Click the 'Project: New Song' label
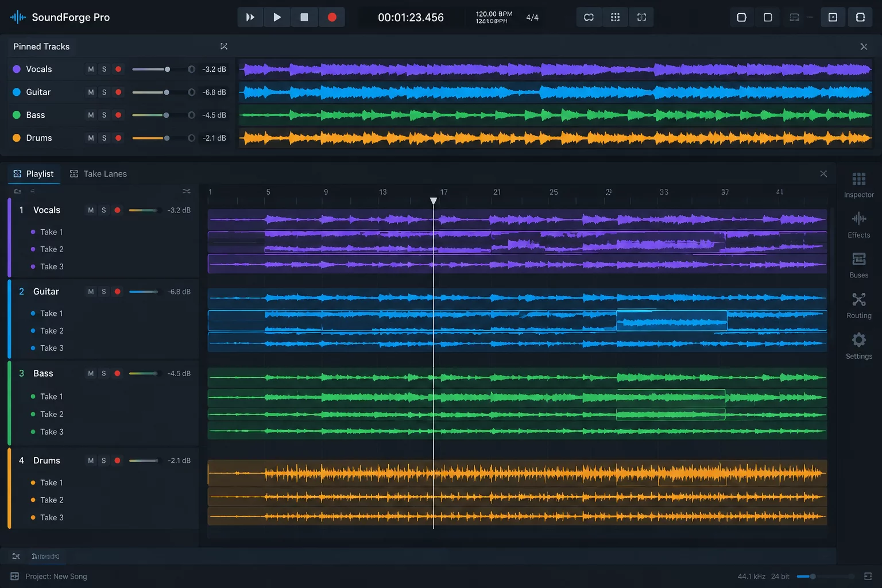 (x=56, y=577)
